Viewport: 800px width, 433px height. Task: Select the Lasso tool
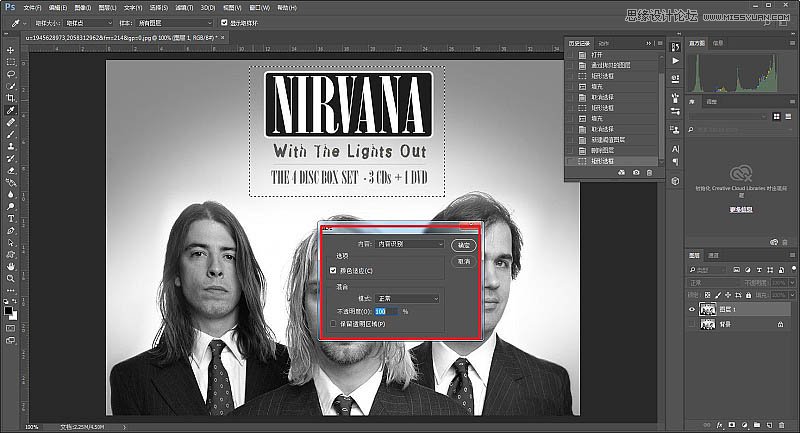tap(11, 74)
